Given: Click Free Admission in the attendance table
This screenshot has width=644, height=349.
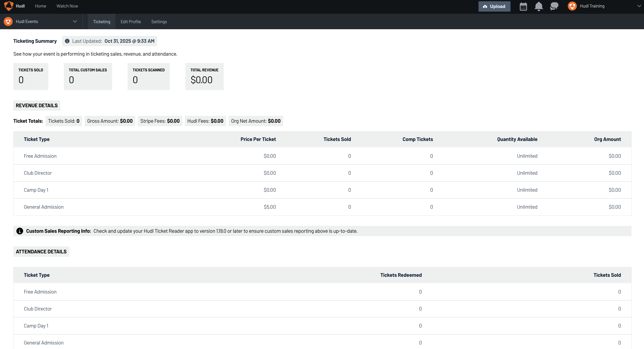Looking at the screenshot, I should pyautogui.click(x=40, y=292).
